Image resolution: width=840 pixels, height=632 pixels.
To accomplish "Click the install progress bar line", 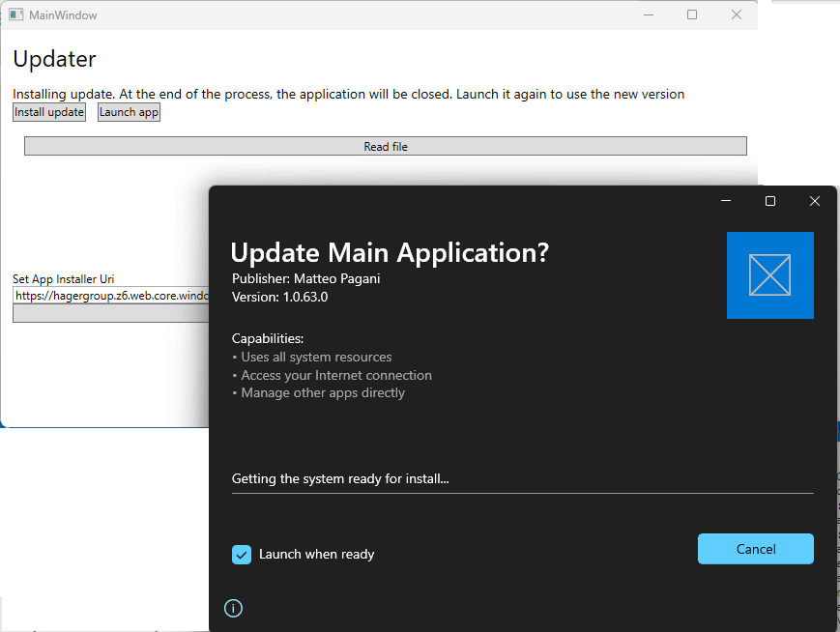I will pyautogui.click(x=522, y=493).
